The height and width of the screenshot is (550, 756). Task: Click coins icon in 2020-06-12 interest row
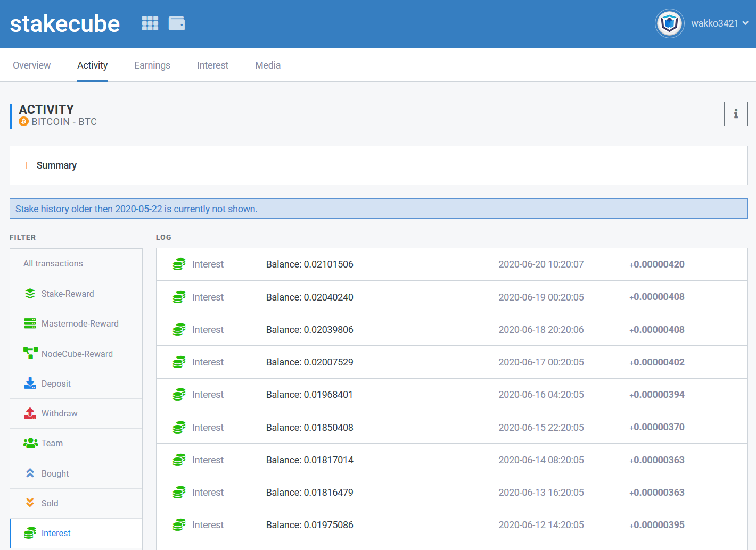179,525
